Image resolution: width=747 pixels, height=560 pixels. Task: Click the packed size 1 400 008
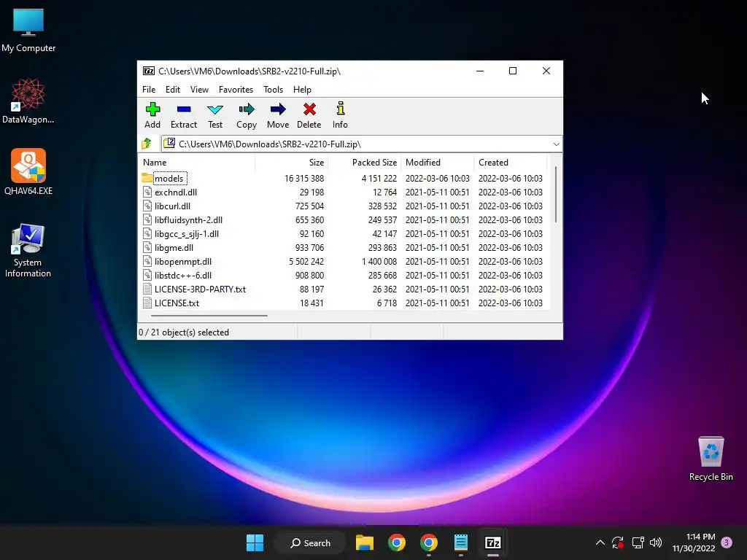click(379, 261)
